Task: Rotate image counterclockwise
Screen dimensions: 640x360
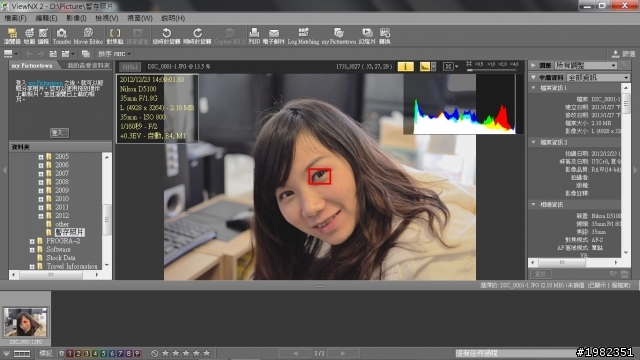Action: (167, 36)
